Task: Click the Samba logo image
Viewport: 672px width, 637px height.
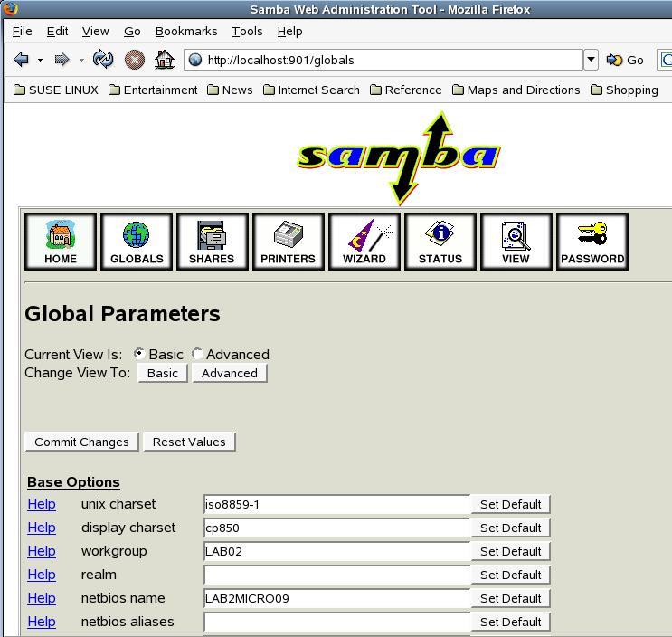Action: [x=399, y=158]
